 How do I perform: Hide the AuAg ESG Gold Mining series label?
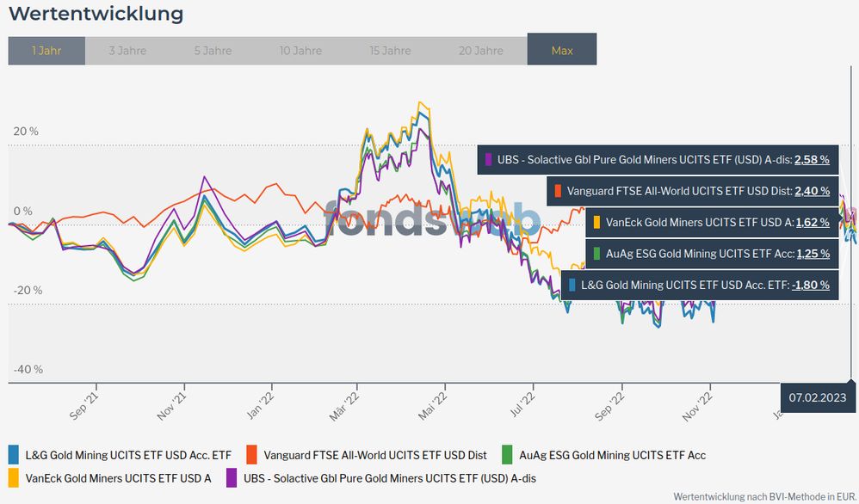point(612,455)
